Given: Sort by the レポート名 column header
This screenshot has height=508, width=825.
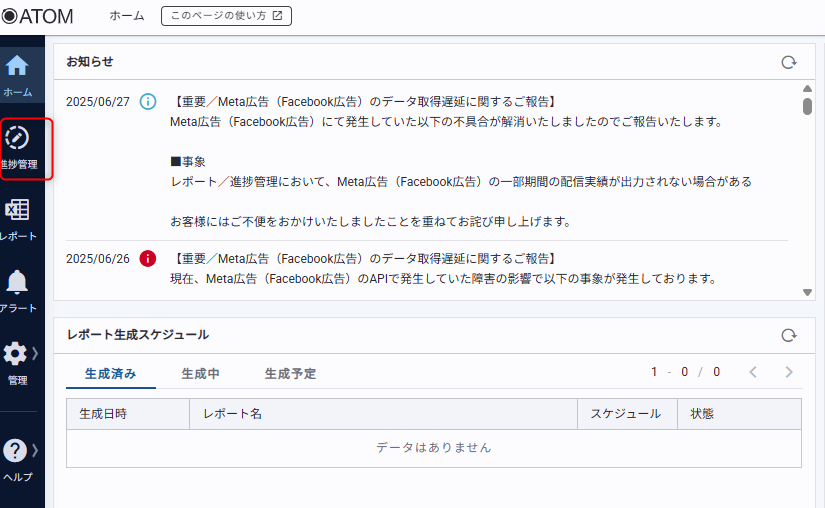Looking at the screenshot, I should tap(232, 414).
